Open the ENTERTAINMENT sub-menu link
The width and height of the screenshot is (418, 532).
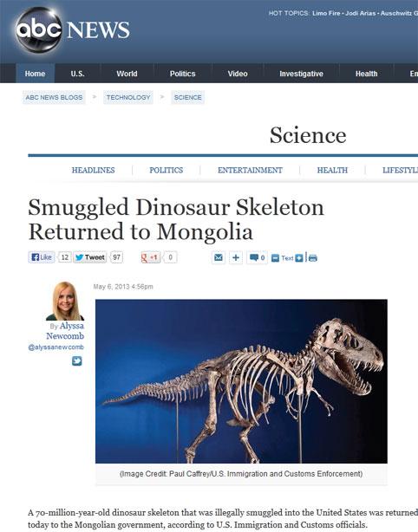pos(250,170)
